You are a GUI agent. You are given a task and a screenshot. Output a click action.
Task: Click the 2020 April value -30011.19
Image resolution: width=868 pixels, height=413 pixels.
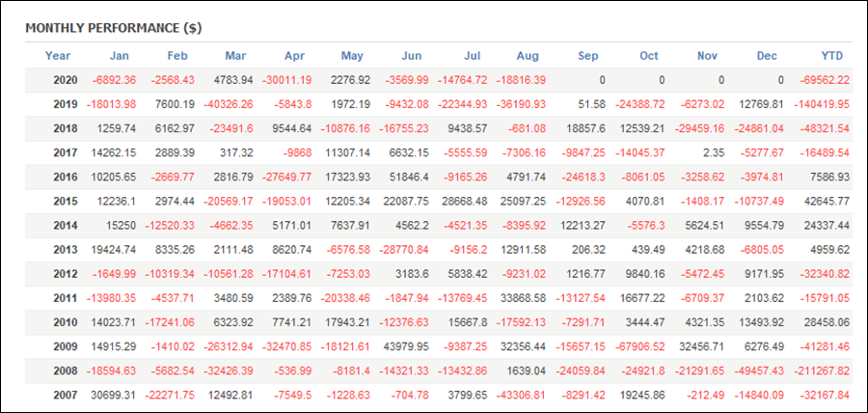tap(286, 80)
